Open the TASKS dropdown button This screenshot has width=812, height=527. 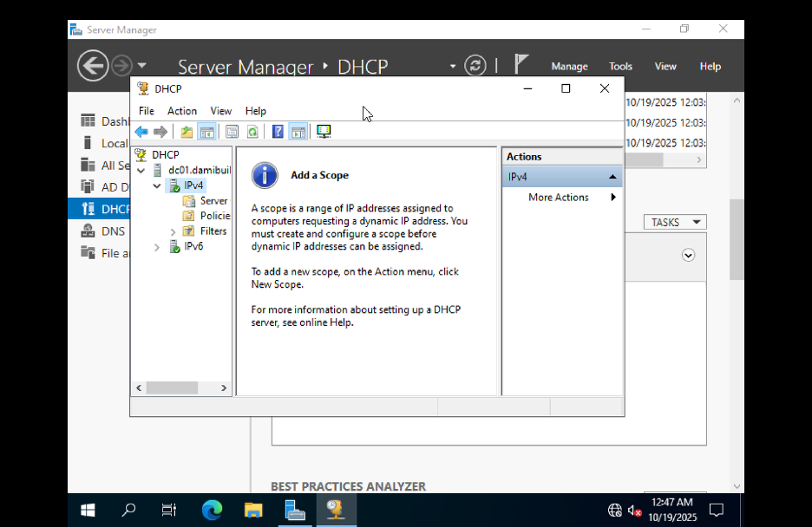click(x=674, y=222)
